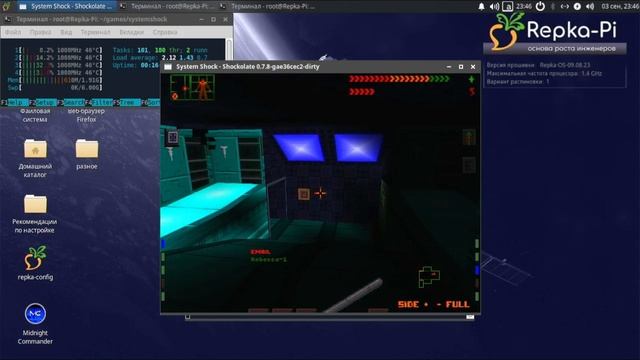This screenshot has width=640, height=360.
Task: Click the blue inventory tab on game right edge
Action: [477, 270]
